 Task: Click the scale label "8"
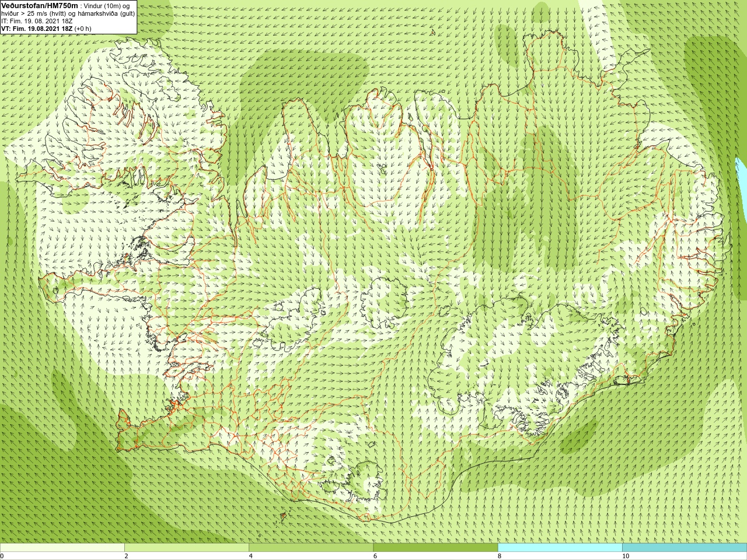click(500, 556)
